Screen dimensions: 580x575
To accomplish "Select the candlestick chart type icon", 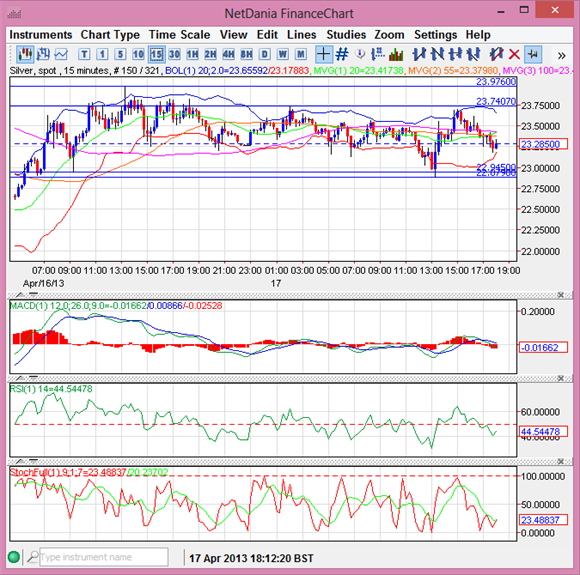I will tap(25, 55).
